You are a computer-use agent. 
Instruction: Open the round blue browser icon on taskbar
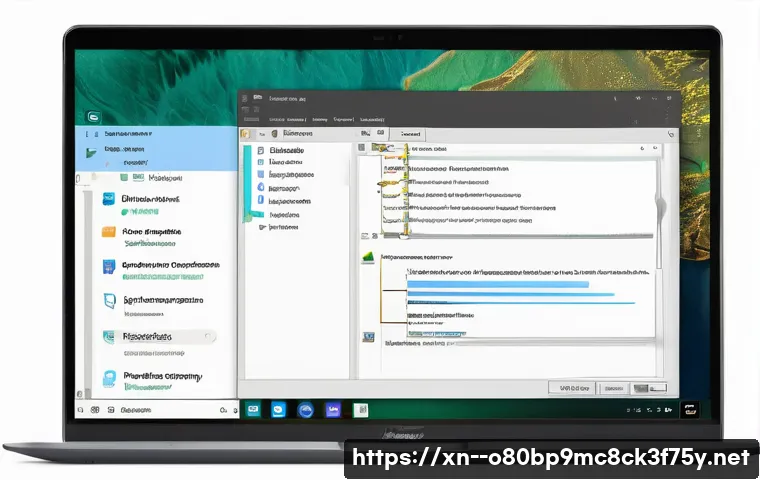click(x=306, y=409)
